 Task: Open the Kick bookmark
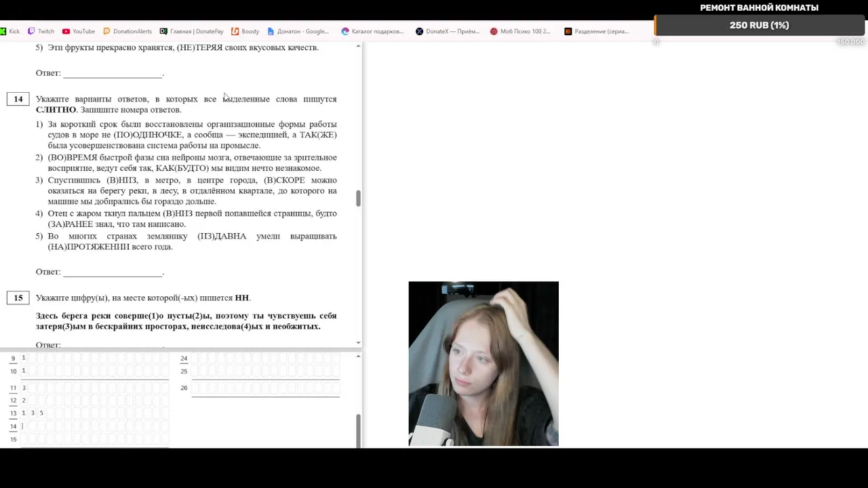point(10,31)
